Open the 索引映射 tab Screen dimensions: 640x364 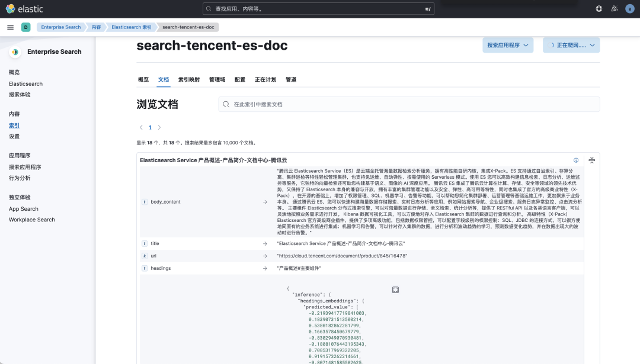189,79
